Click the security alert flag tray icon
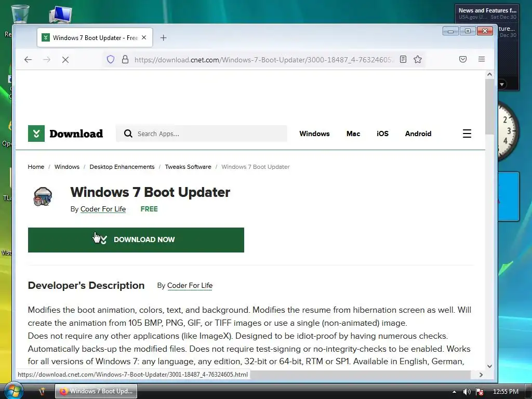This screenshot has height=399, width=532. 480,392
